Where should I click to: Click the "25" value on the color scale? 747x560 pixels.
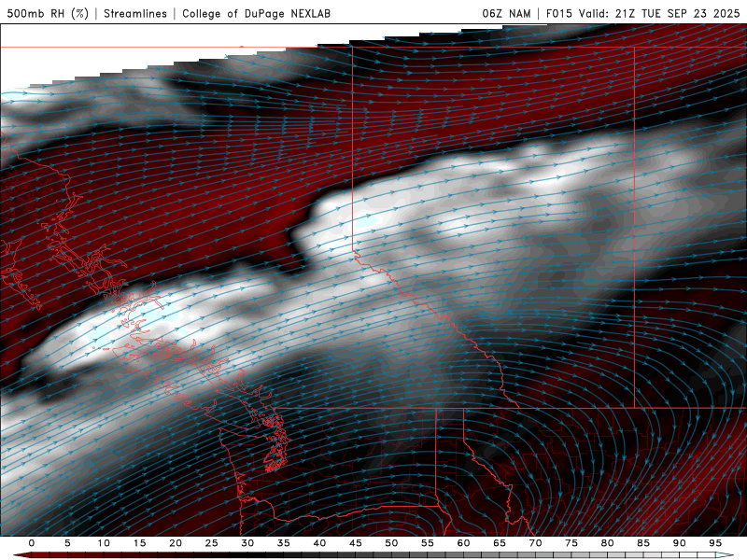(x=211, y=543)
